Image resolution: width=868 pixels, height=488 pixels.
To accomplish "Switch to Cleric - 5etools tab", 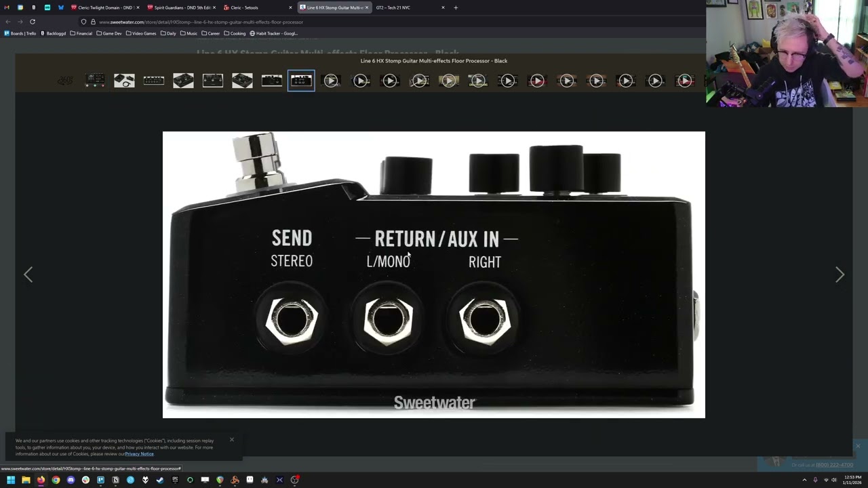I will tap(258, 7).
